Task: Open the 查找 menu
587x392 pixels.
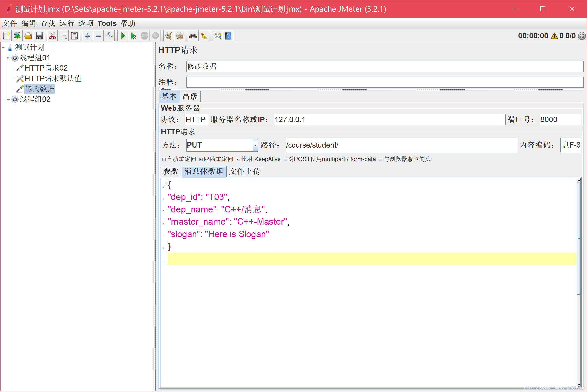Action: click(x=48, y=23)
